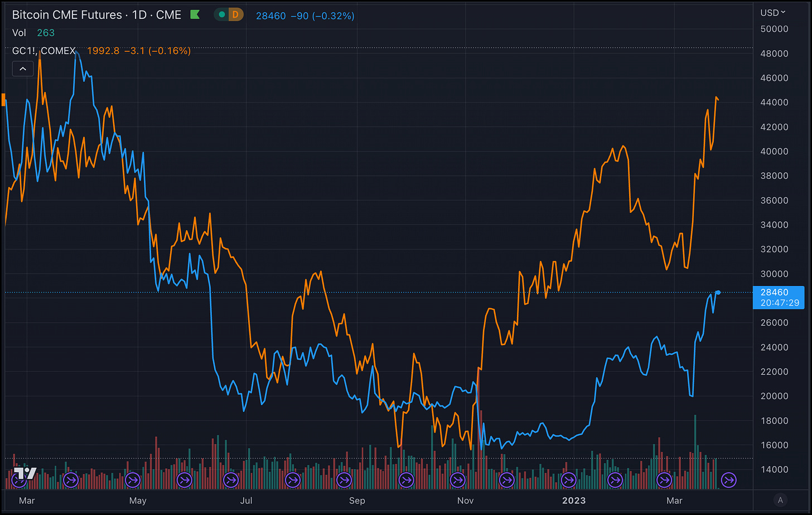Click the May label on time axis
Screen dimensions: 812x515
(x=138, y=501)
